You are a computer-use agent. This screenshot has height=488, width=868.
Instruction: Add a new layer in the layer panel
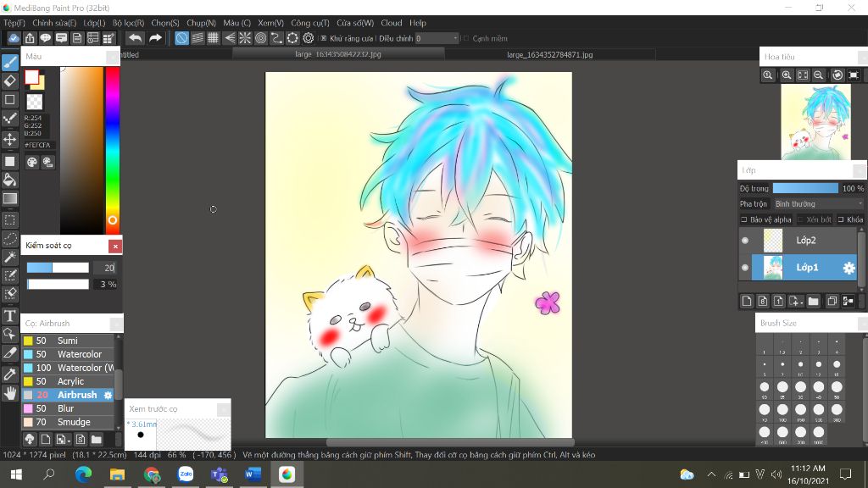click(747, 301)
